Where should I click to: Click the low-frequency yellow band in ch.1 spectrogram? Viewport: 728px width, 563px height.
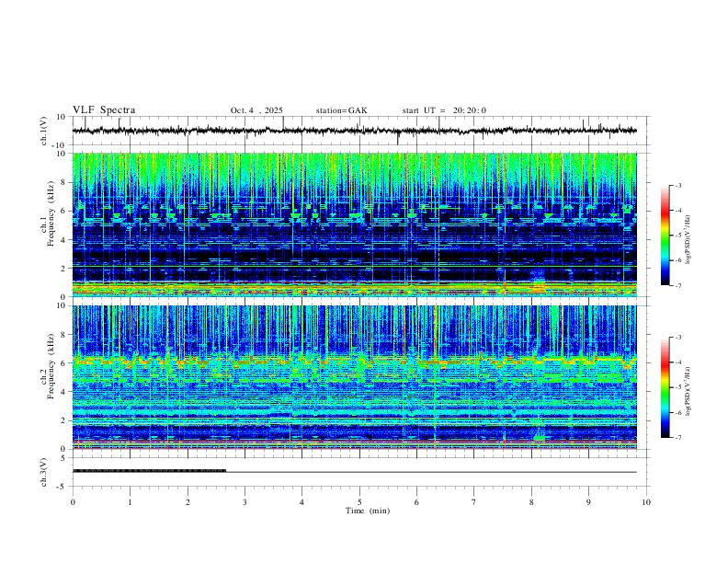tap(354, 289)
